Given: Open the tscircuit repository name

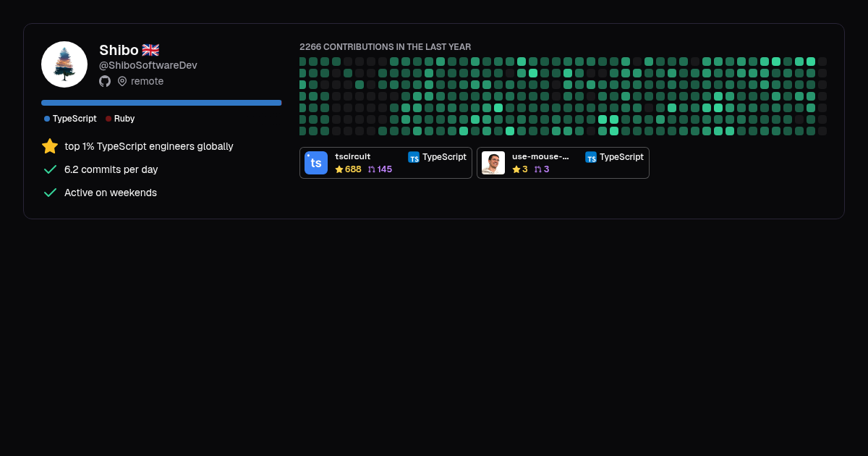Looking at the screenshot, I should [x=353, y=156].
